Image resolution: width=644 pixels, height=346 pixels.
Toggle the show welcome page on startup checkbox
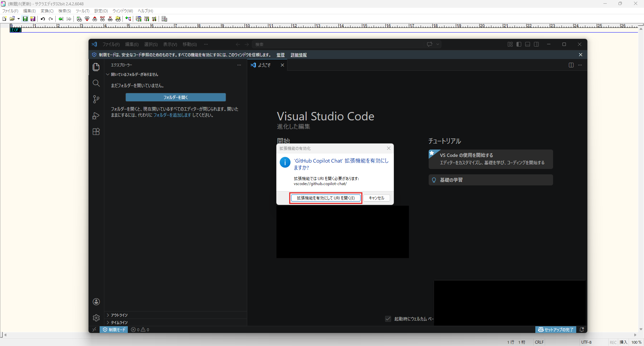[388, 319]
